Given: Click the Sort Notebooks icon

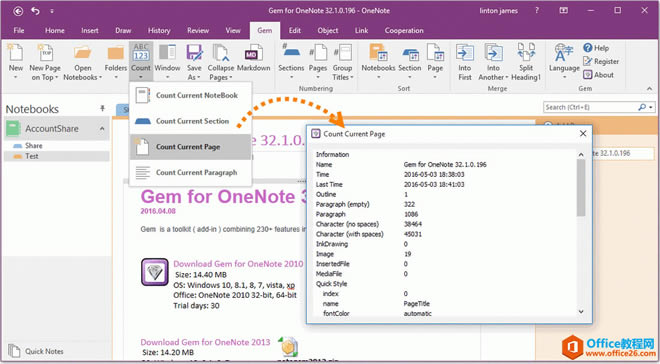Looking at the screenshot, I should (378, 53).
